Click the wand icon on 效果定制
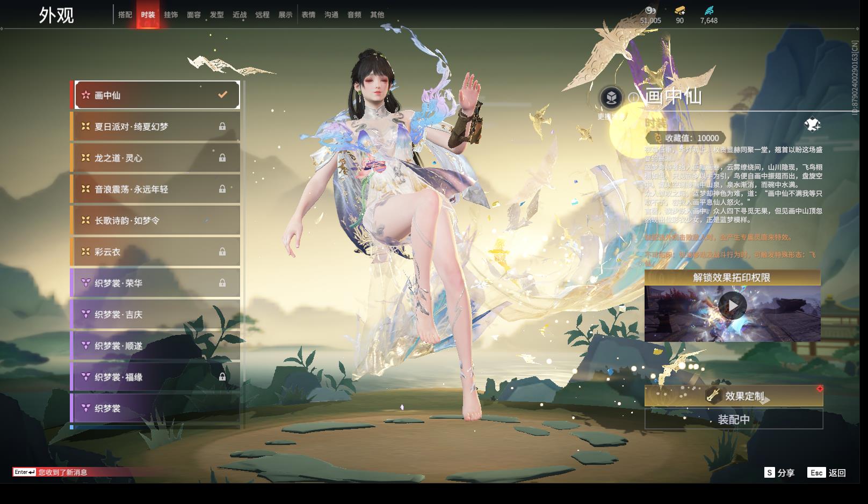Screen dimensions: 868x504 click(714, 396)
